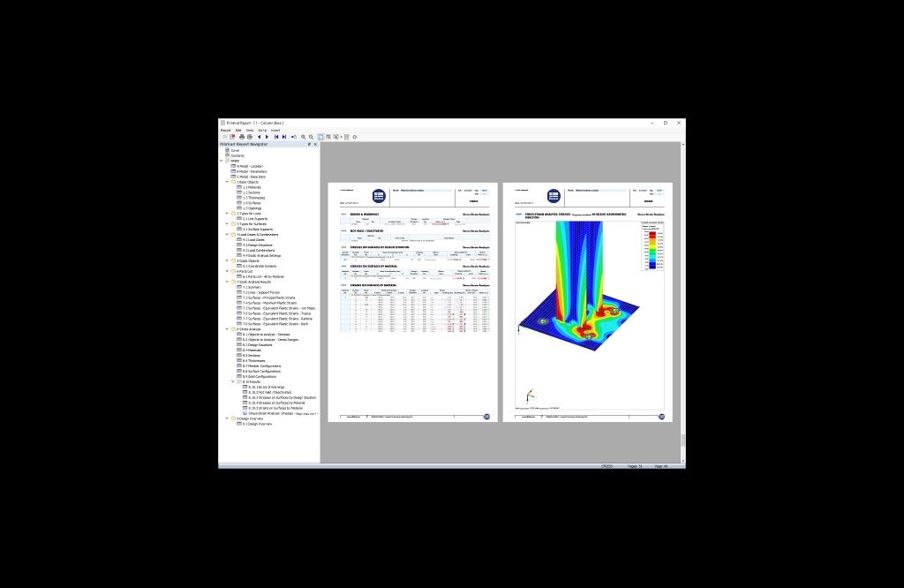Open the View menu

250,131
